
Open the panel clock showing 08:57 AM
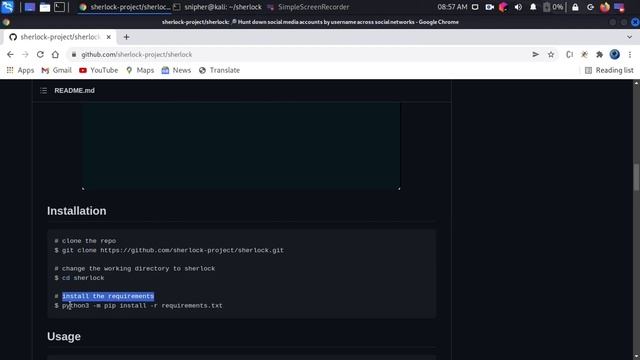click(452, 7)
